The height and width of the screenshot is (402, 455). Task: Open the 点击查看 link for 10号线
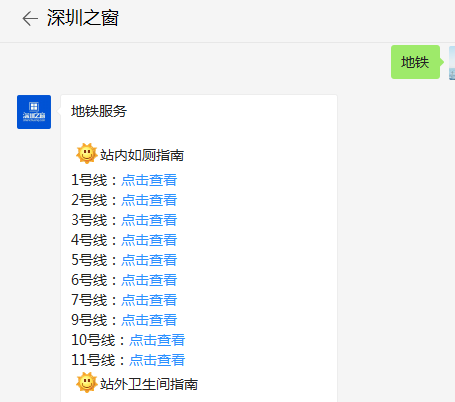click(157, 340)
